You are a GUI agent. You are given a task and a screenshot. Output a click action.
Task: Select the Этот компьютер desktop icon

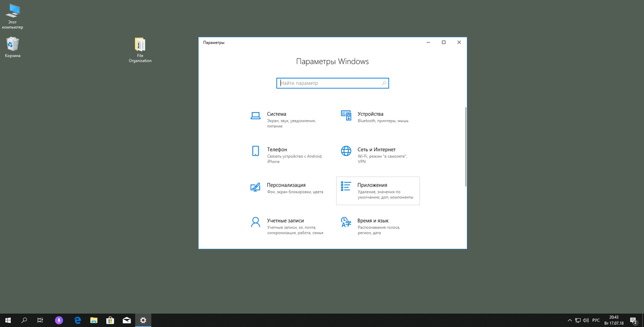pos(12,17)
